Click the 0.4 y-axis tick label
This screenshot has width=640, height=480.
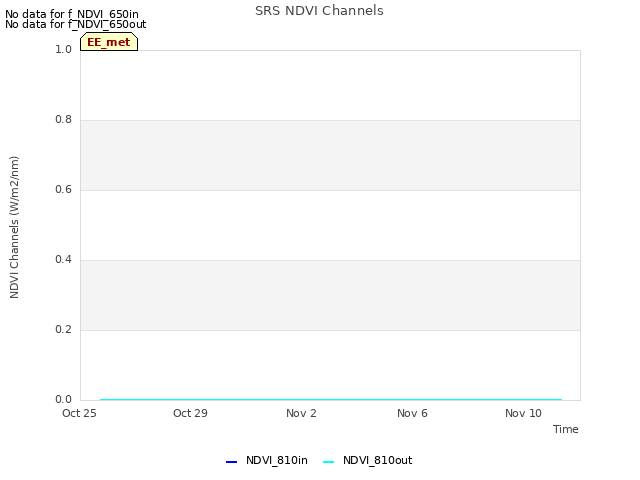(x=63, y=260)
